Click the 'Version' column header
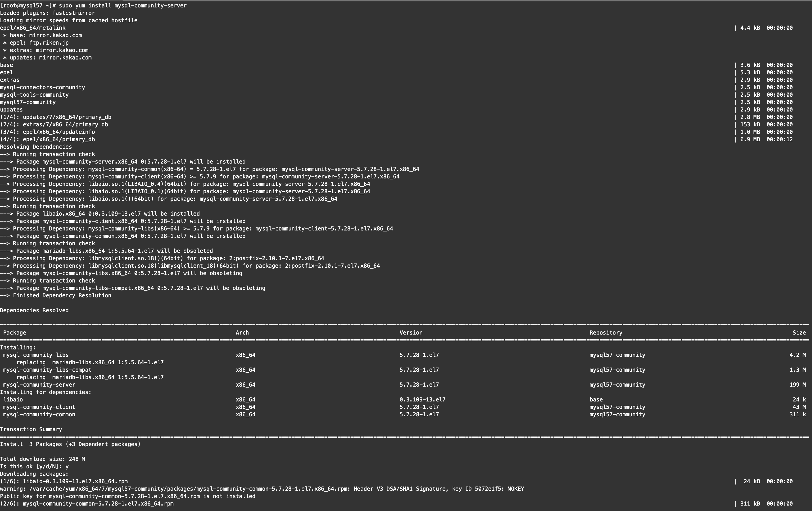 point(411,333)
